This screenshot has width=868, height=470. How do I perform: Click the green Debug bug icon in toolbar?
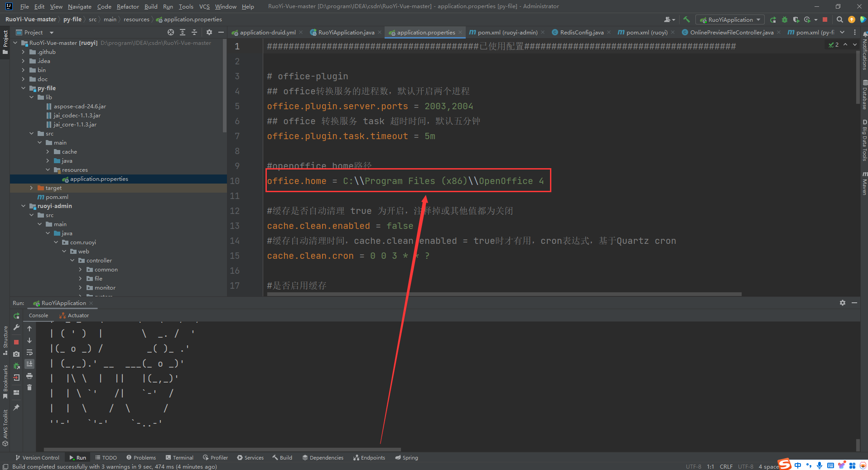click(x=785, y=19)
